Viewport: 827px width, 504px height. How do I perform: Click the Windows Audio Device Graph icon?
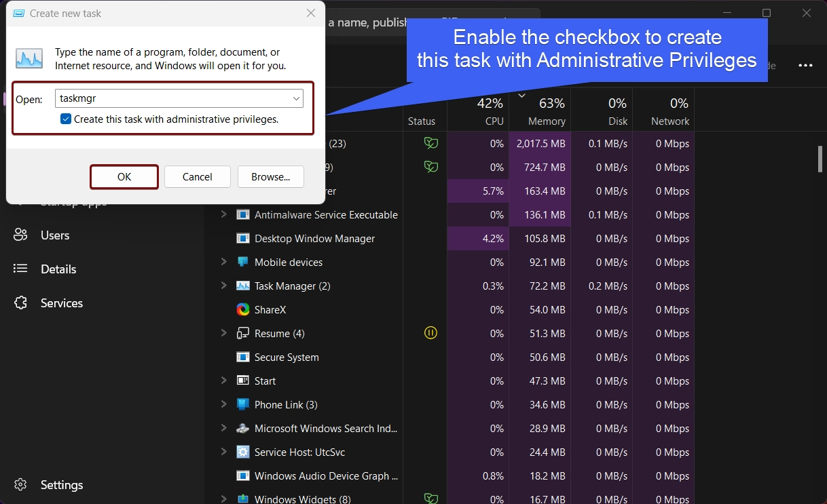pos(243,476)
